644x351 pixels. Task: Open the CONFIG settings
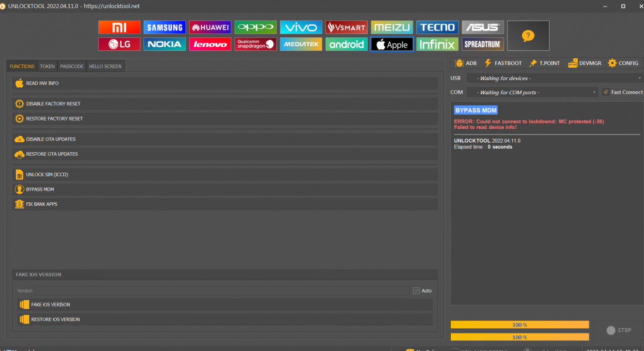pos(624,63)
